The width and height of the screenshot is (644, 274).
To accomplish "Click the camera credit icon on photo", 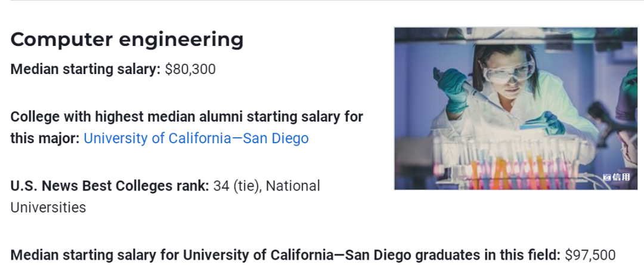I will pos(607,177).
